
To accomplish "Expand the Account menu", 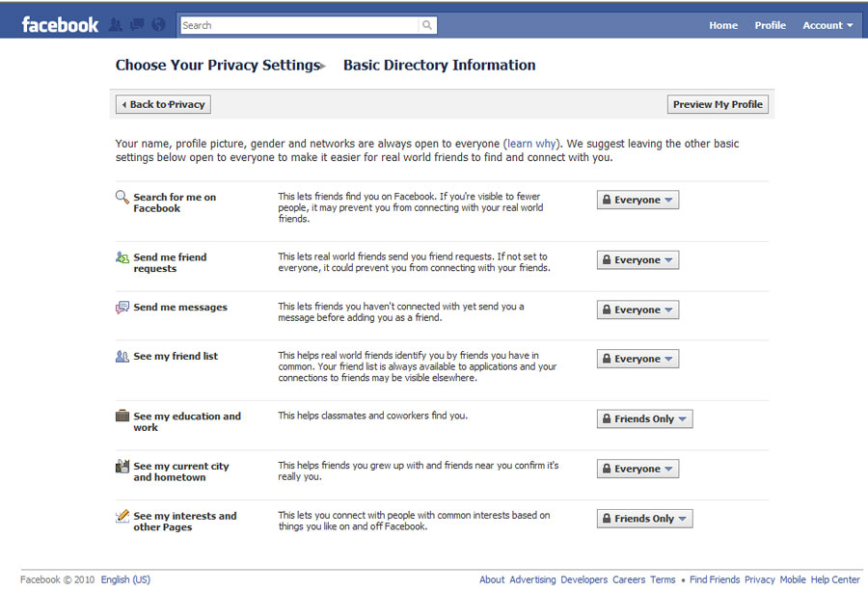I will point(827,25).
